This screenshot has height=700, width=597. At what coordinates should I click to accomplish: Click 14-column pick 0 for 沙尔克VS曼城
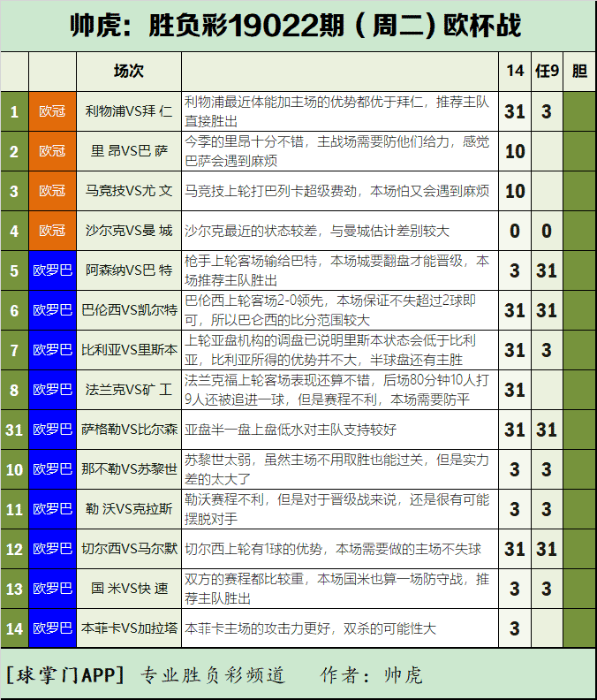click(515, 231)
